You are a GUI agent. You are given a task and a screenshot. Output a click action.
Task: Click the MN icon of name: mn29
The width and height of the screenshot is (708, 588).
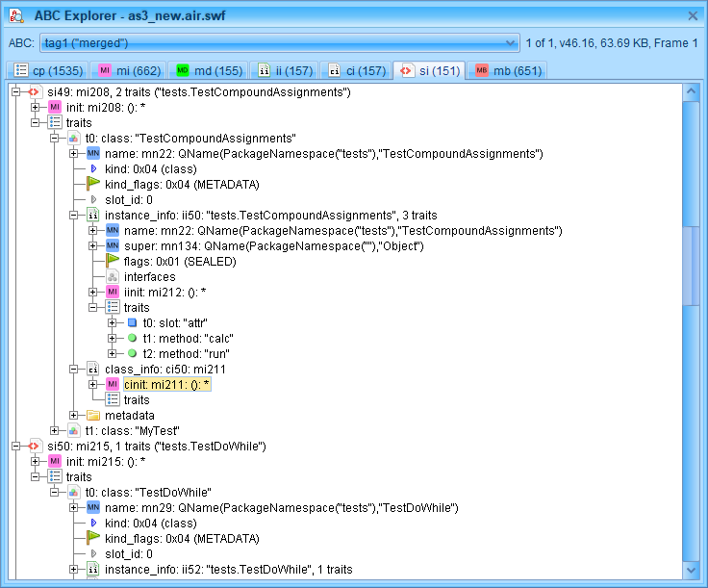93,507
